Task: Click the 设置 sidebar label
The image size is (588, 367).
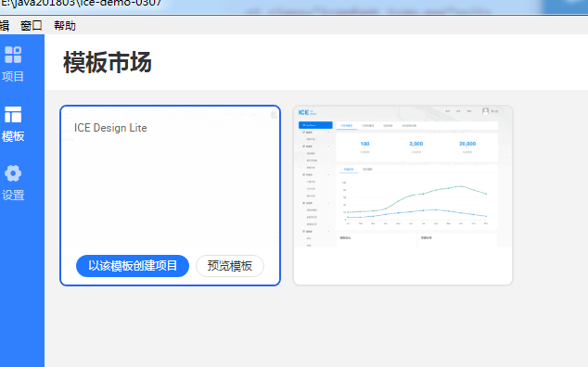Action: [13, 195]
